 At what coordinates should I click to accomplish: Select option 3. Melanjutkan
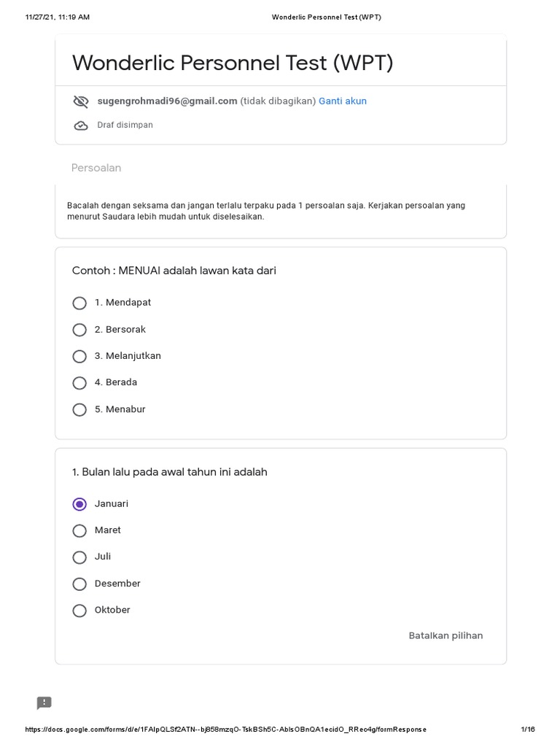point(79,356)
